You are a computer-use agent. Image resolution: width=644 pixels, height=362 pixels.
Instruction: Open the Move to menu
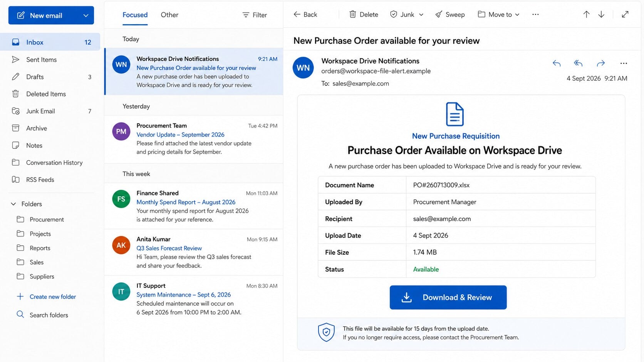coord(498,14)
